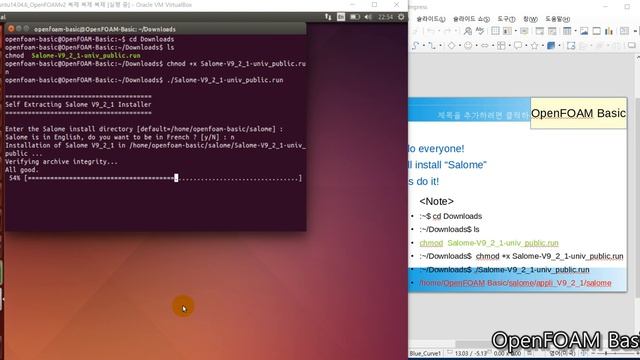The height and width of the screenshot is (360, 640).
Task: Open the keyboard input language indicator
Action: click(341, 17)
